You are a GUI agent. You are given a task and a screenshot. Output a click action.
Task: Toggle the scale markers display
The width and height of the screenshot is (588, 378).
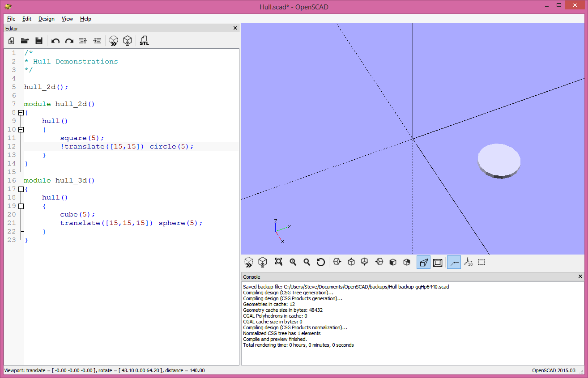pyautogui.click(x=468, y=262)
